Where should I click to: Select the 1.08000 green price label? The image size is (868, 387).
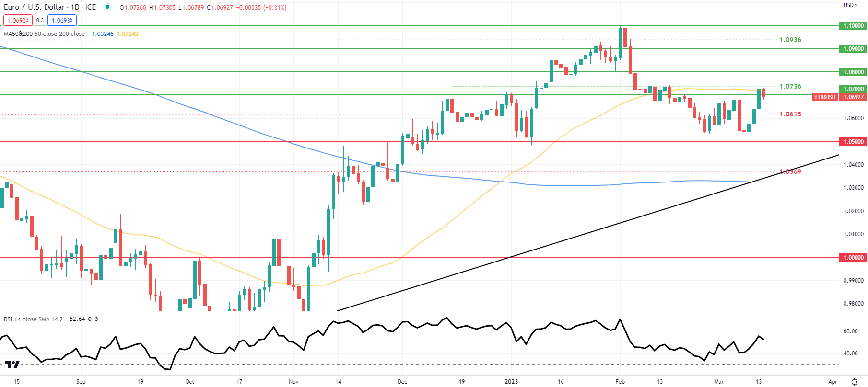(854, 72)
